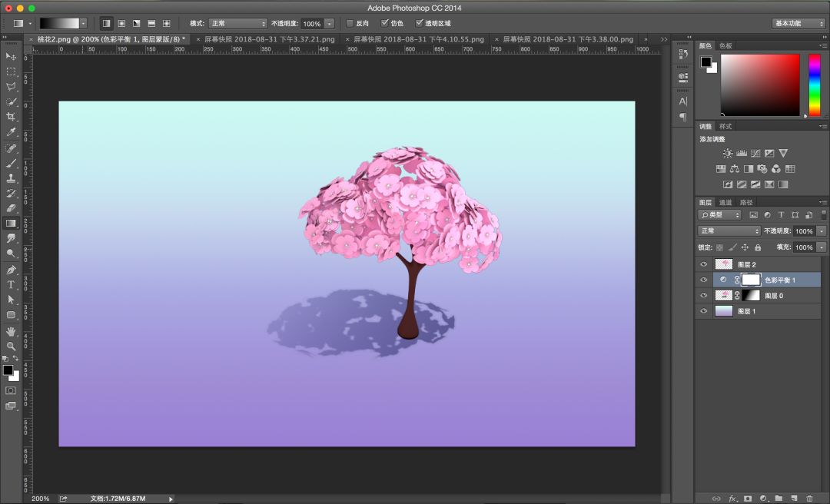This screenshot has height=504, width=830.
Task: Uncheck the 仿色 (Dither) checkbox
Action: [x=385, y=24]
